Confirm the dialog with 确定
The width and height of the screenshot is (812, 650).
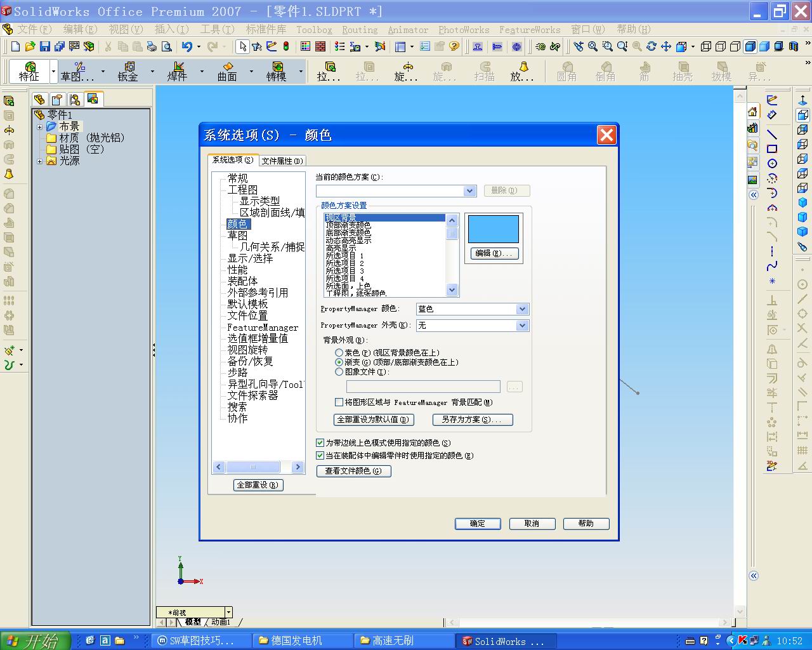(x=478, y=524)
